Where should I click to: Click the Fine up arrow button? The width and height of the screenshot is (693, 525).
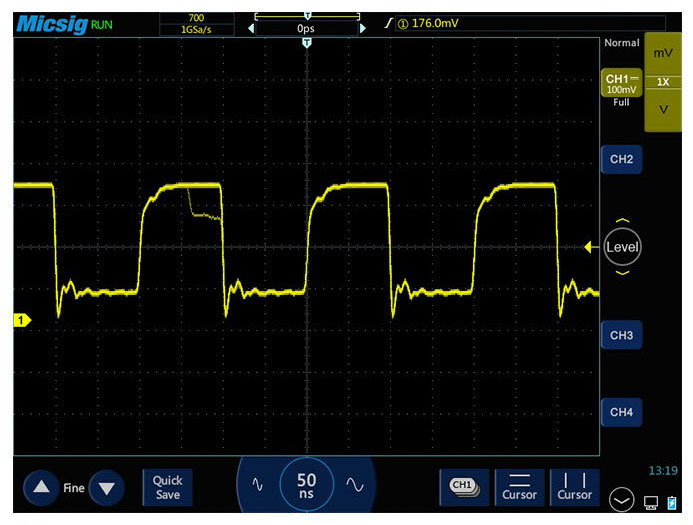[41, 487]
